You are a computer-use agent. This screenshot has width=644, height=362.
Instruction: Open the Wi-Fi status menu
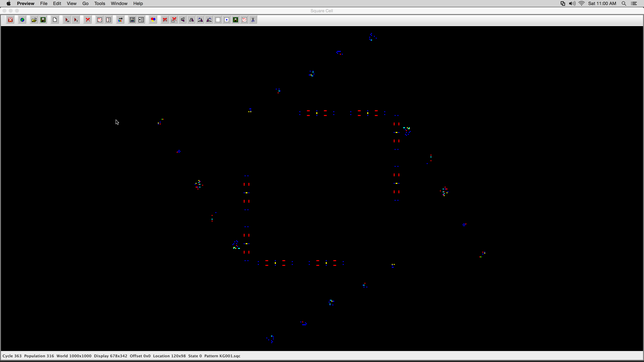tap(581, 3)
